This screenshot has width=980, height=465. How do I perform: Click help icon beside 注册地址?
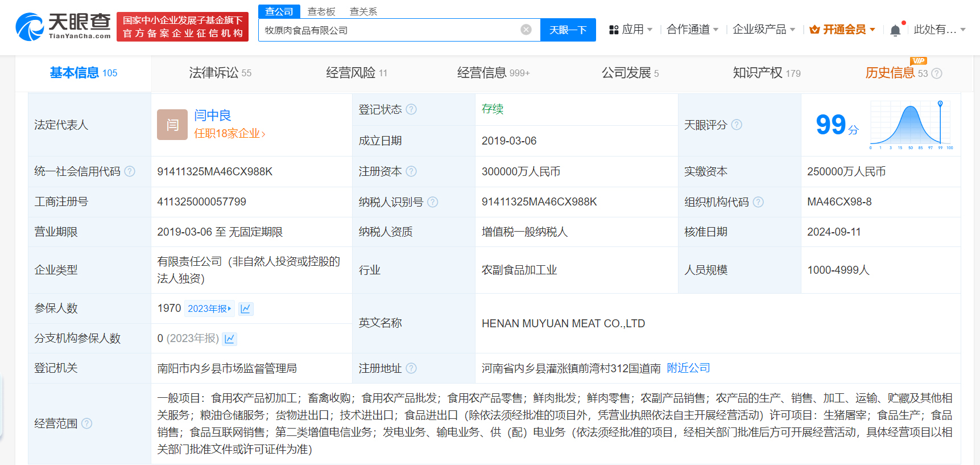click(x=411, y=368)
